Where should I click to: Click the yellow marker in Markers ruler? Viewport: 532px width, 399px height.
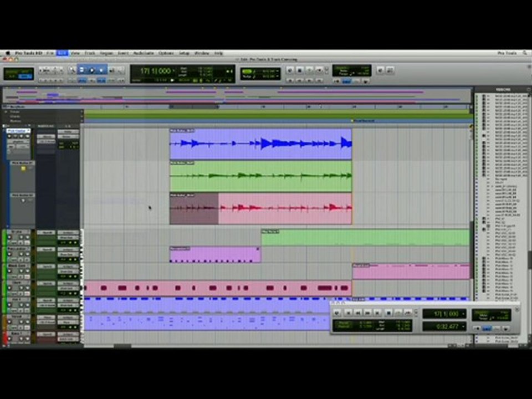[x=352, y=121]
